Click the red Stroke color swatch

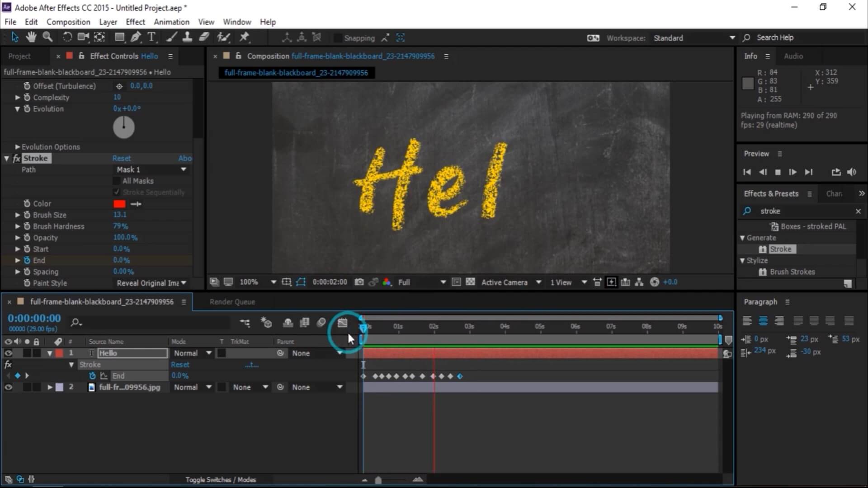click(x=119, y=204)
